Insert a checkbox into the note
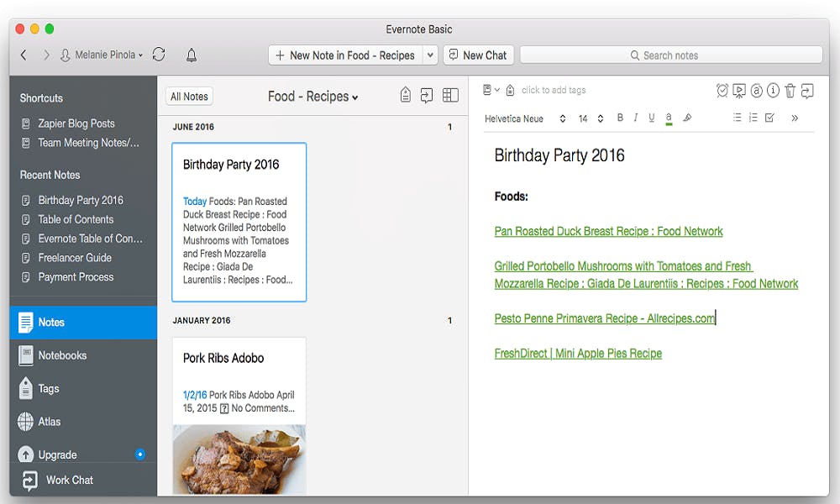The height and width of the screenshot is (504, 840). tap(769, 118)
